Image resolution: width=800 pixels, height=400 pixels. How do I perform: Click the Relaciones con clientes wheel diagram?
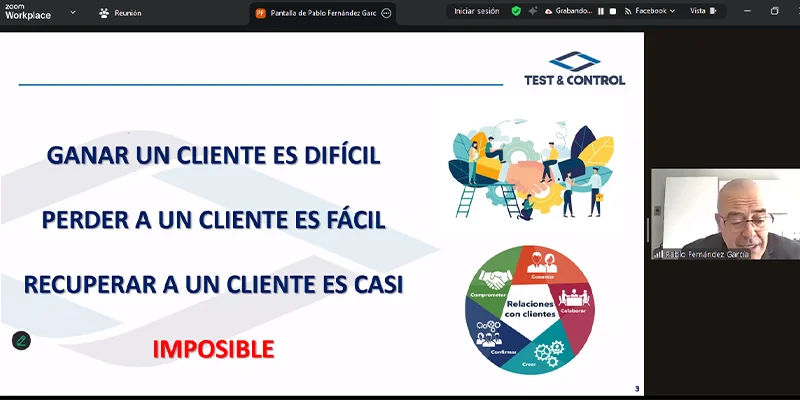(x=529, y=308)
